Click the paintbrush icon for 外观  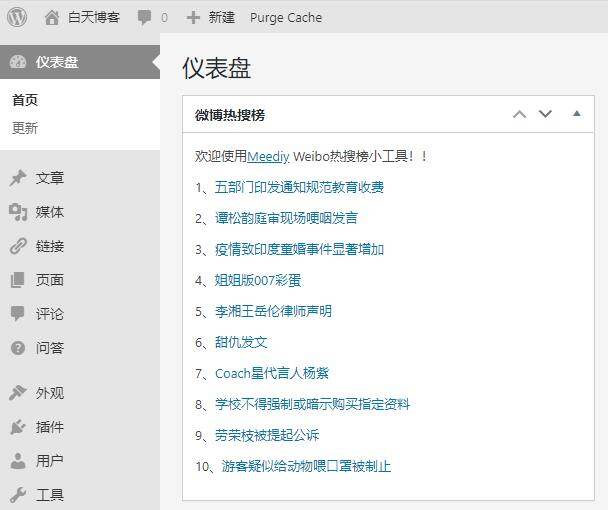tap(18, 393)
